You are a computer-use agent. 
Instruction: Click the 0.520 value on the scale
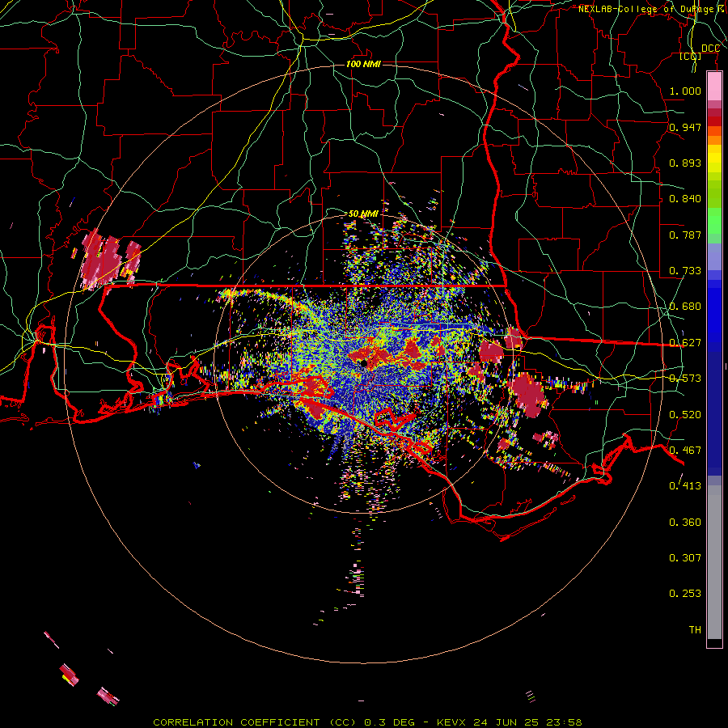[x=685, y=415]
